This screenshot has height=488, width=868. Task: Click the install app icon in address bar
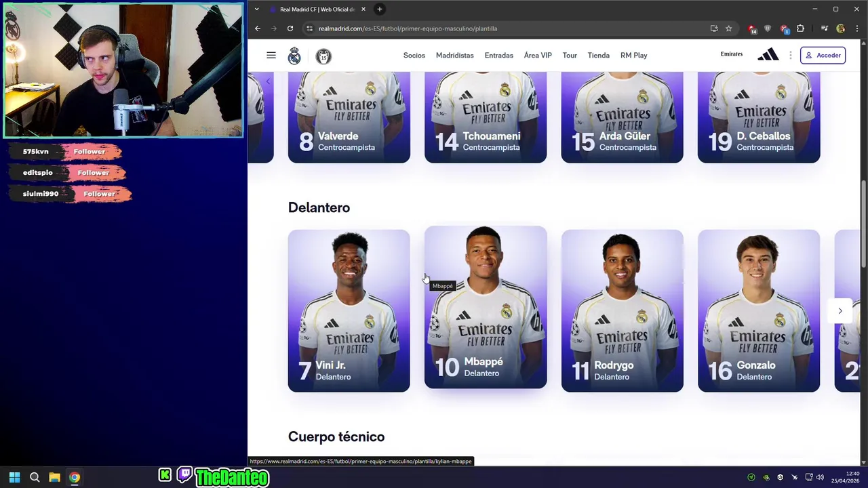pos(714,28)
